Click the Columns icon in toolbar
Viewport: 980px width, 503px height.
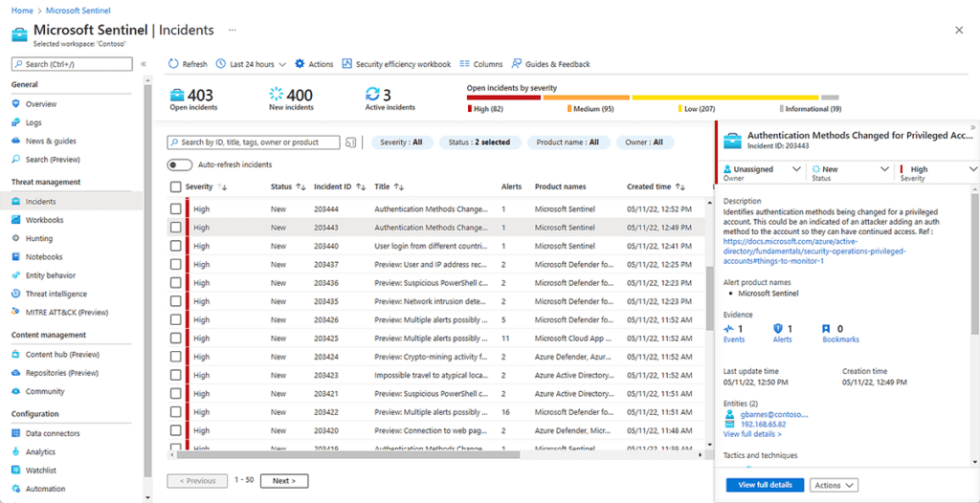(464, 64)
